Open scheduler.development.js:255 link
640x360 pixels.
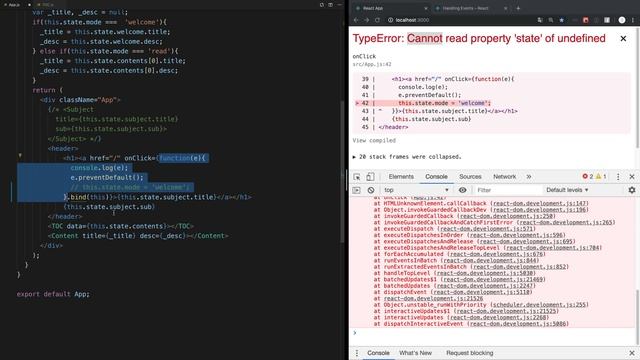pos(540,304)
